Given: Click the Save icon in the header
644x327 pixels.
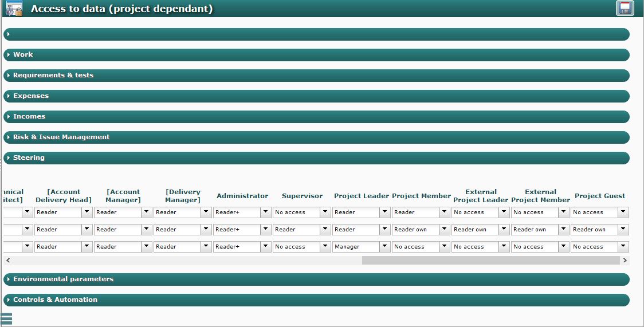Looking at the screenshot, I should (x=625, y=8).
